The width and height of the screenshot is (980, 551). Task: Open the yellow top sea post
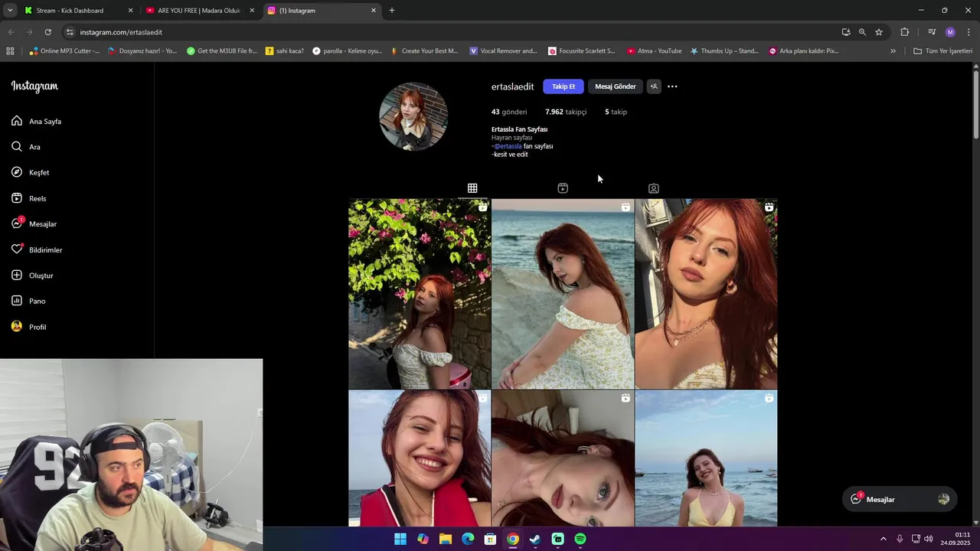click(x=706, y=458)
